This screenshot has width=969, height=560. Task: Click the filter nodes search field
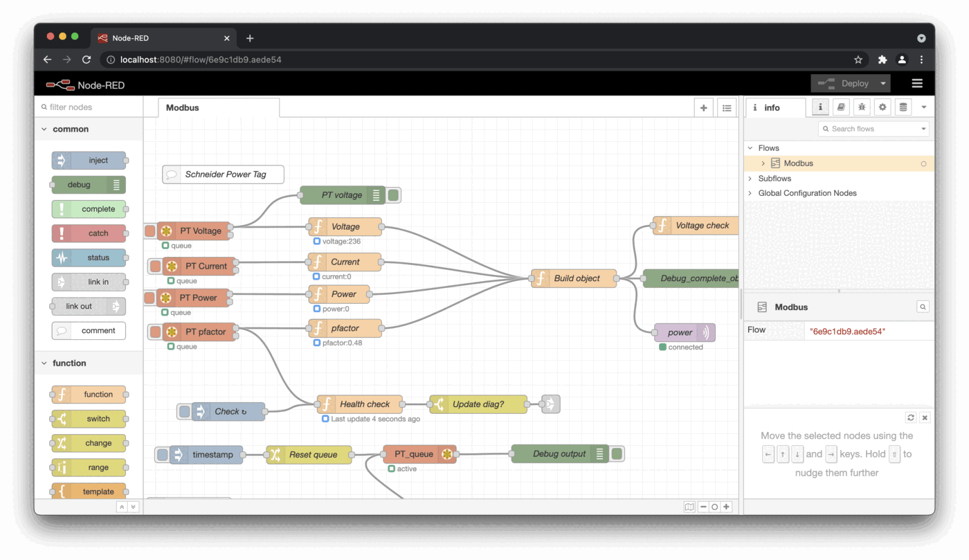(90, 107)
